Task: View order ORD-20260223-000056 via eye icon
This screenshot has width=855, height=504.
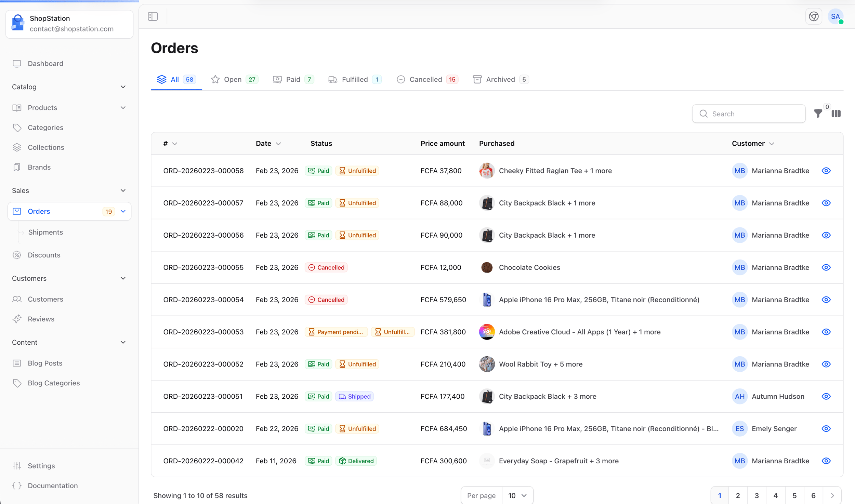Action: 826,235
